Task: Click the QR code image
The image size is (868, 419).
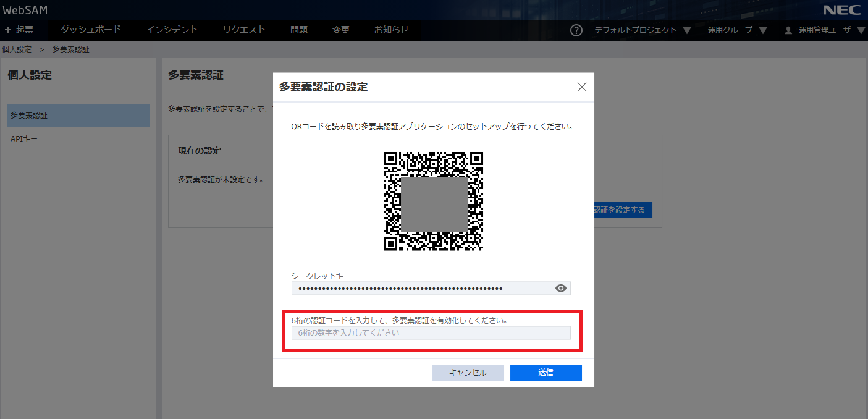Action: [x=434, y=201]
